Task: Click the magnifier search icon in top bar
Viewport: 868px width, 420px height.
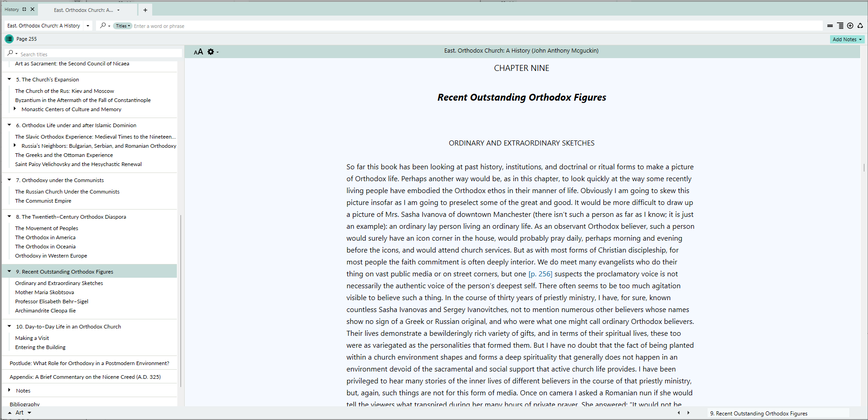Action: coord(103,26)
